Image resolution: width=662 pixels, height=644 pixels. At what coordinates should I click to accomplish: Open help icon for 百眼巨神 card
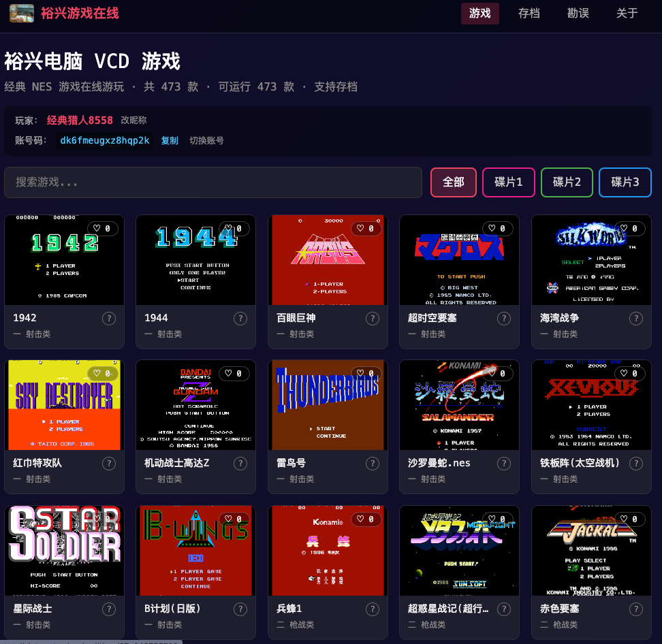[x=373, y=319]
